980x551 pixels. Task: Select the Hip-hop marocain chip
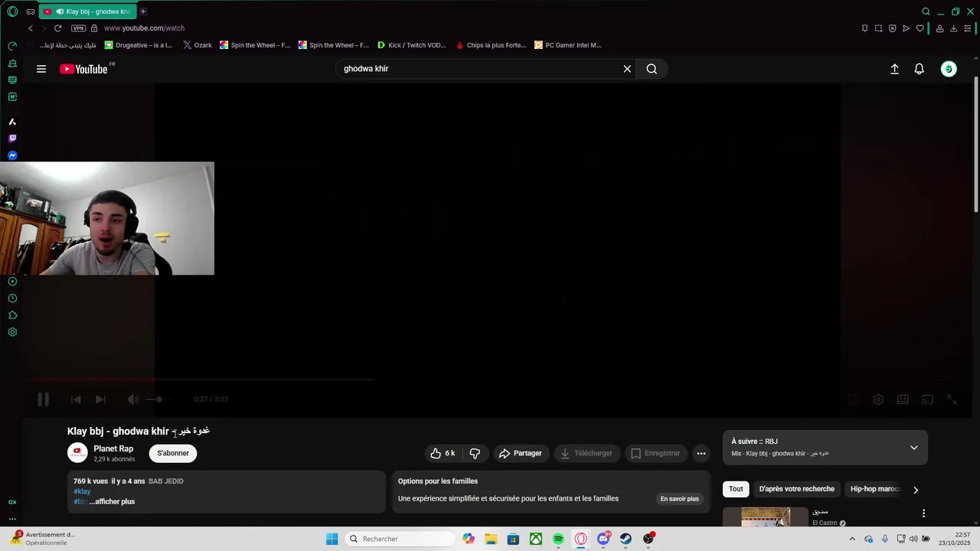coord(875,489)
